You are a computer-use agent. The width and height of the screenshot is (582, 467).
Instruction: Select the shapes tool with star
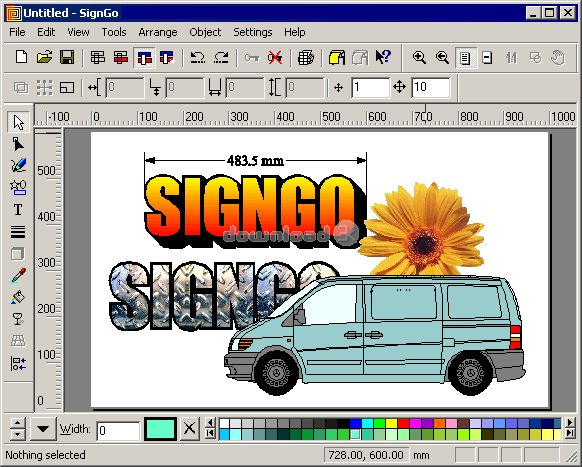click(x=18, y=187)
